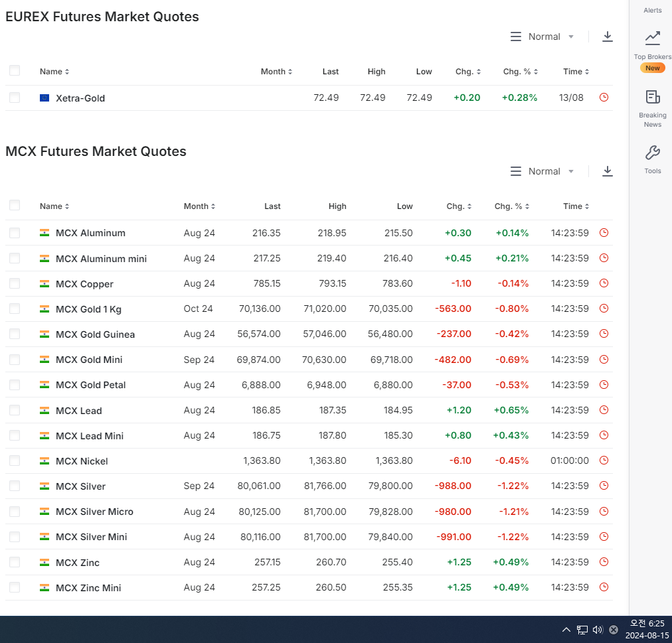Check the MCX Silver Micro checkbox
Viewport: 672px width, 643px height.
coord(15,512)
